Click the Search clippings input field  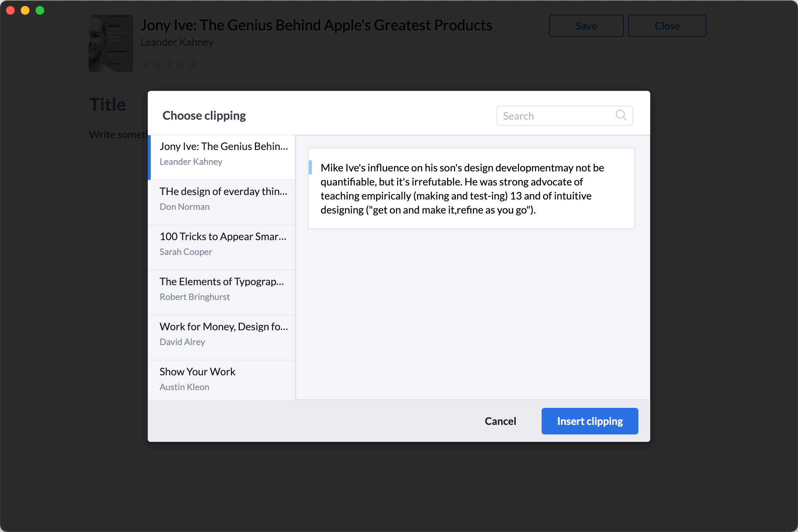[x=565, y=116]
